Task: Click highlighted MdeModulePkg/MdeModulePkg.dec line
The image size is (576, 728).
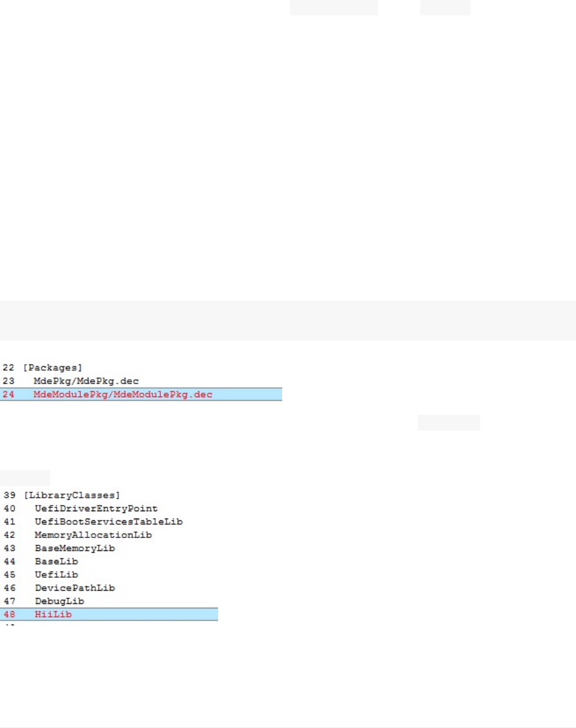Action: tap(140, 395)
